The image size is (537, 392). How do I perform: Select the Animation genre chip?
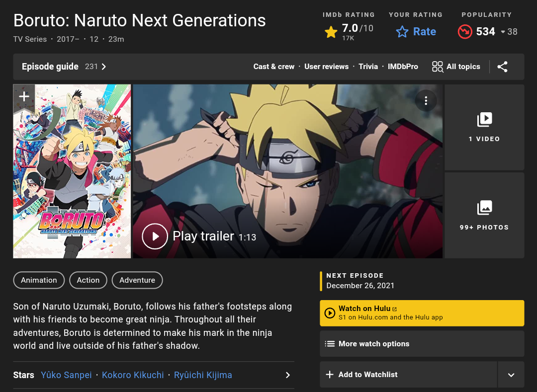(39, 280)
